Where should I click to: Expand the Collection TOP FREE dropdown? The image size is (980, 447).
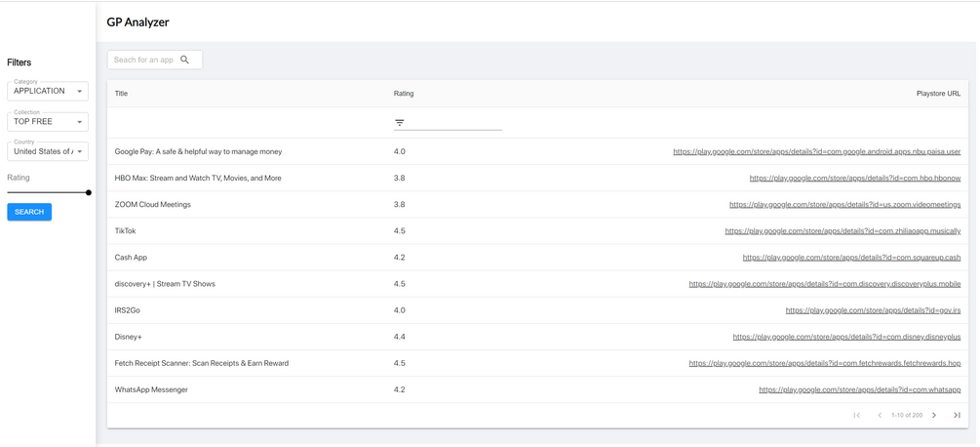pos(48,122)
